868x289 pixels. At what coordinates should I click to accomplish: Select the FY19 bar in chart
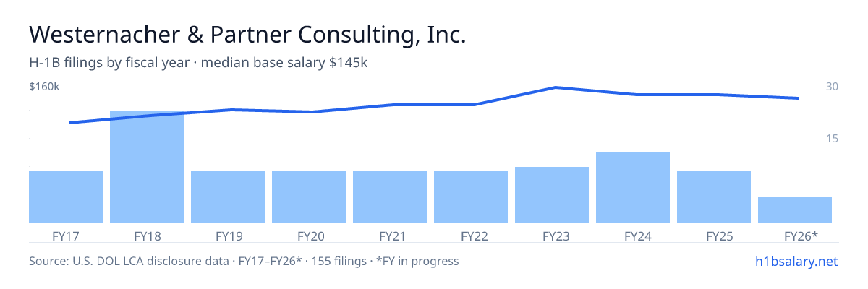(228, 197)
